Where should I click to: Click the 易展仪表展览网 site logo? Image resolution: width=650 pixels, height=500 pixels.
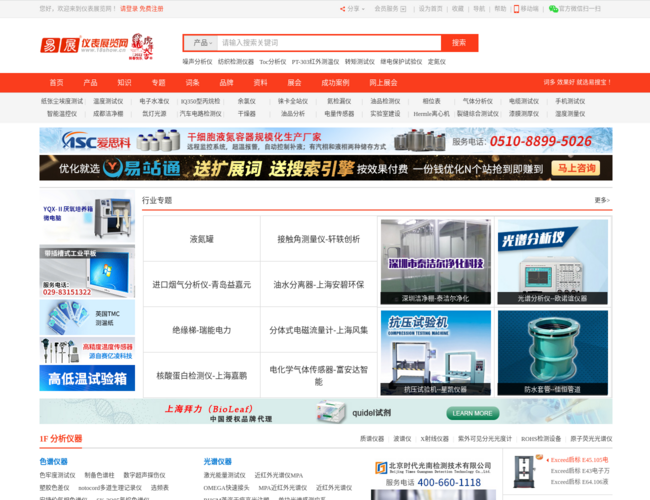[97, 46]
